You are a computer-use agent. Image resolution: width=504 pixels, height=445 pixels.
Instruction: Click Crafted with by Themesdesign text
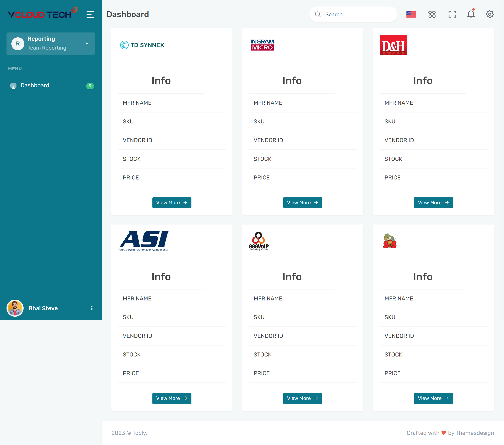450,433
